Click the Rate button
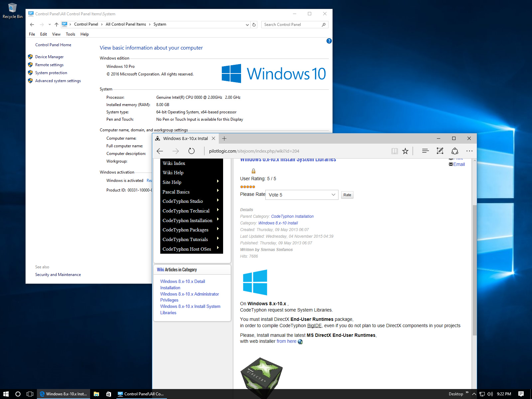 click(x=347, y=195)
